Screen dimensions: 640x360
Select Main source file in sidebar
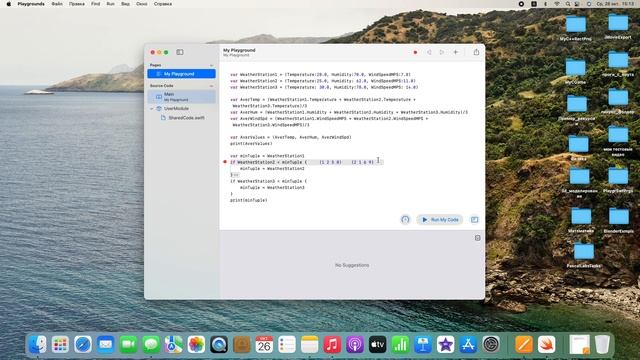click(181, 97)
